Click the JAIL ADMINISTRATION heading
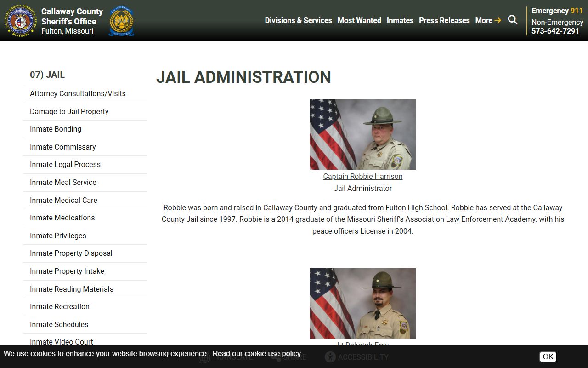588x368 pixels. [x=243, y=77]
